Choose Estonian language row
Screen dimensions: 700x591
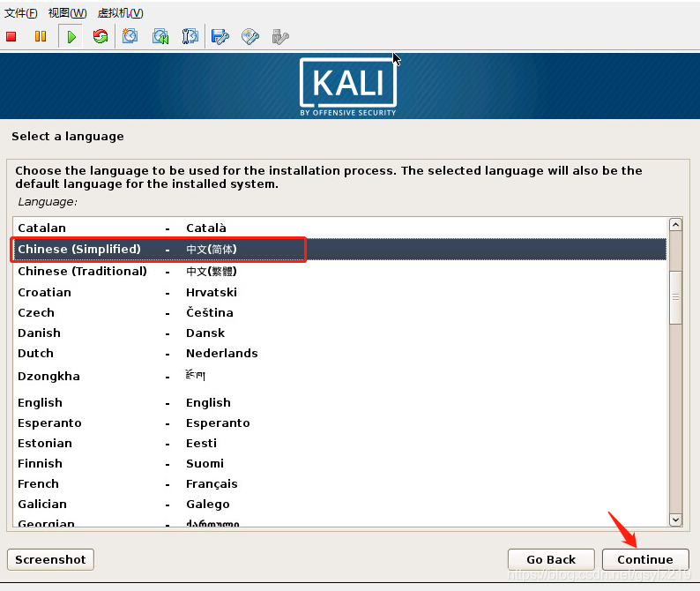pyautogui.click(x=339, y=444)
